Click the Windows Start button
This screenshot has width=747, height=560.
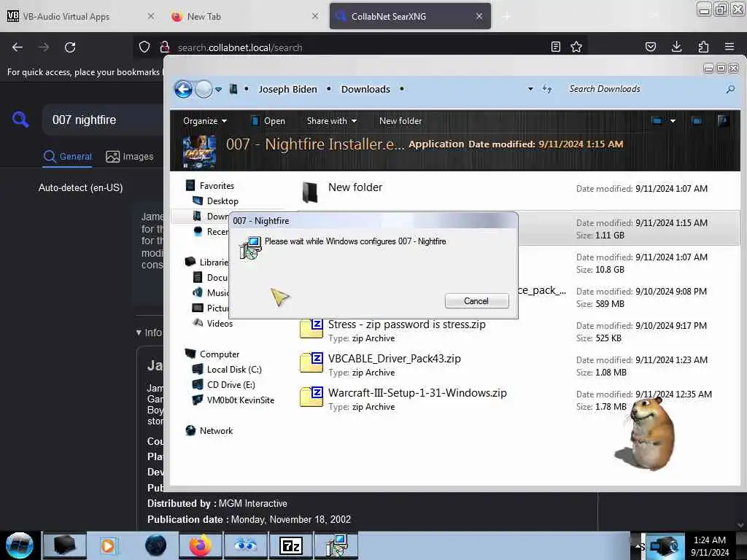pyautogui.click(x=19, y=545)
